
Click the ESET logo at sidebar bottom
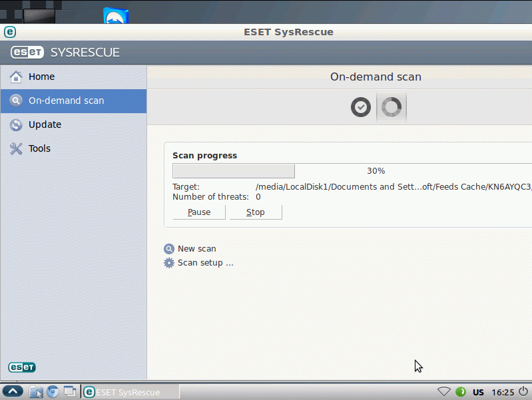(22, 367)
